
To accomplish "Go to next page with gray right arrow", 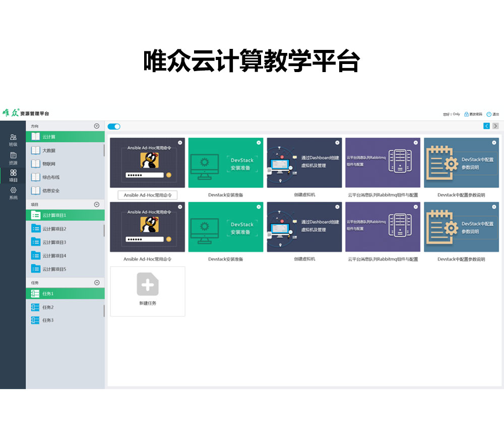I will pyautogui.click(x=495, y=126).
